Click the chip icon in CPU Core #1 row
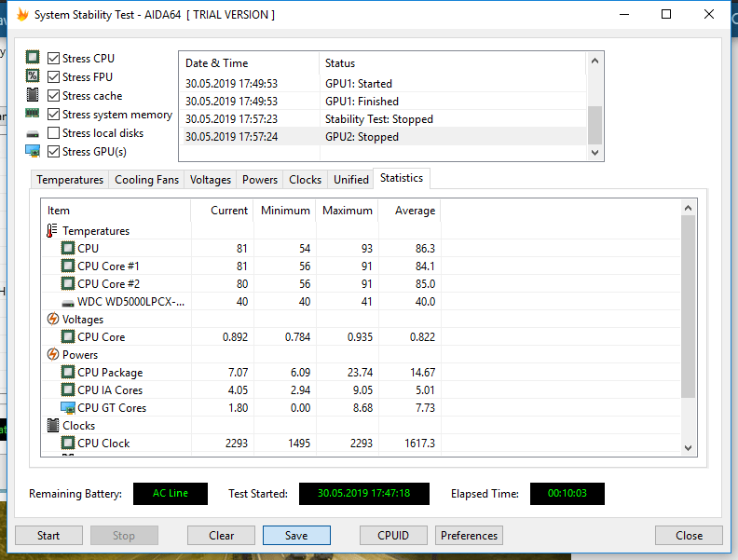 68,266
